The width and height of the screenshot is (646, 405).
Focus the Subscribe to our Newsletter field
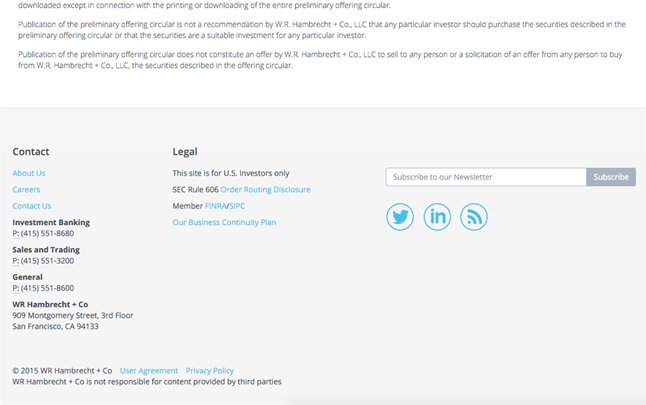486,177
